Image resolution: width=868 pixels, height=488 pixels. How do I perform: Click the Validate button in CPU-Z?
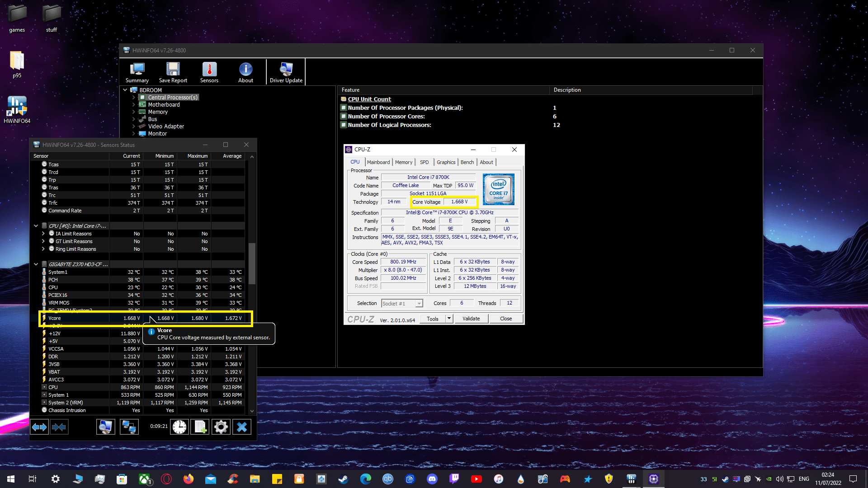(x=471, y=319)
